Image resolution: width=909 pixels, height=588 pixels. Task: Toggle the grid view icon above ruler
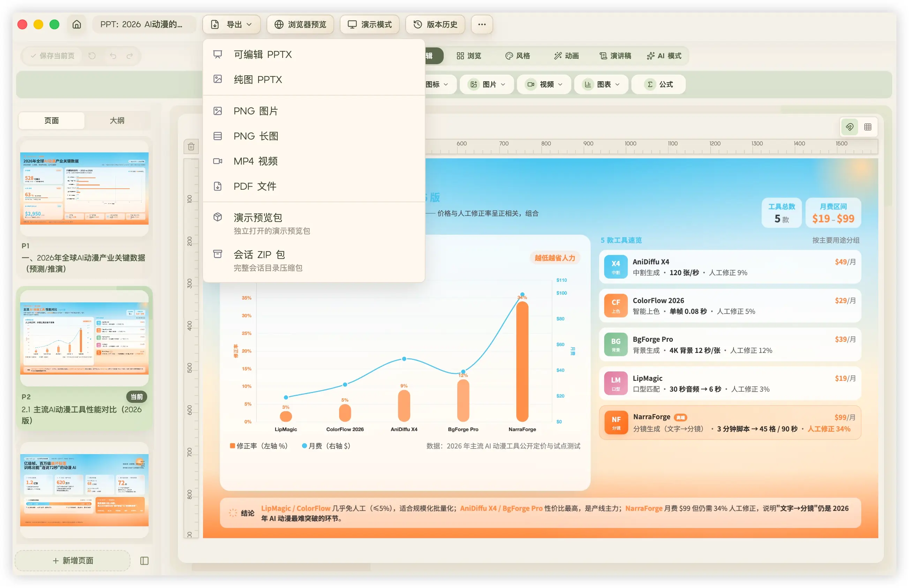[x=868, y=127]
